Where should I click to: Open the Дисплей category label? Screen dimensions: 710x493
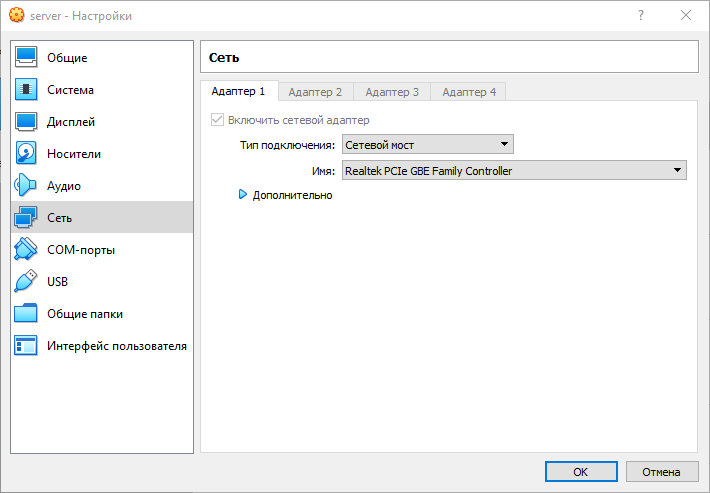click(71, 122)
